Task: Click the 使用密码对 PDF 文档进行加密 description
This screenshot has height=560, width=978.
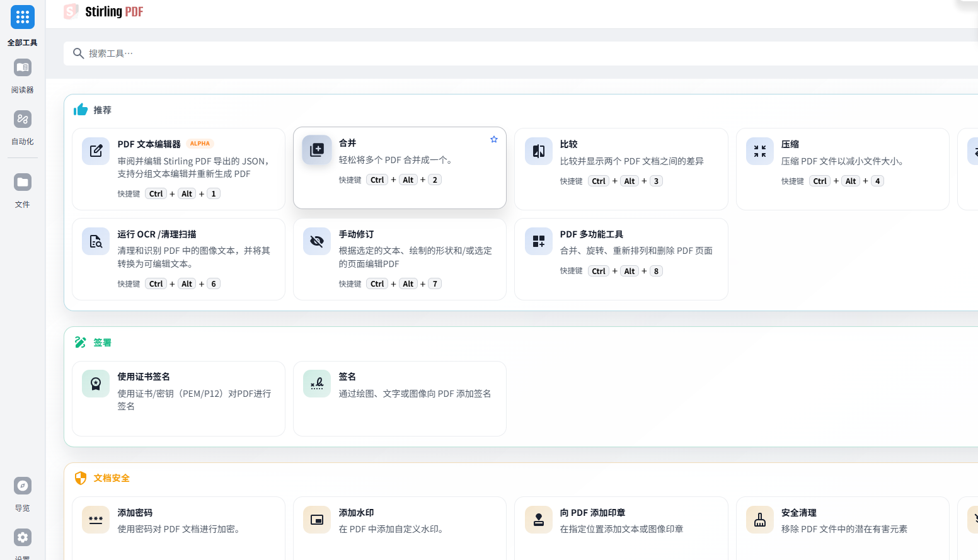Action: tap(180, 529)
